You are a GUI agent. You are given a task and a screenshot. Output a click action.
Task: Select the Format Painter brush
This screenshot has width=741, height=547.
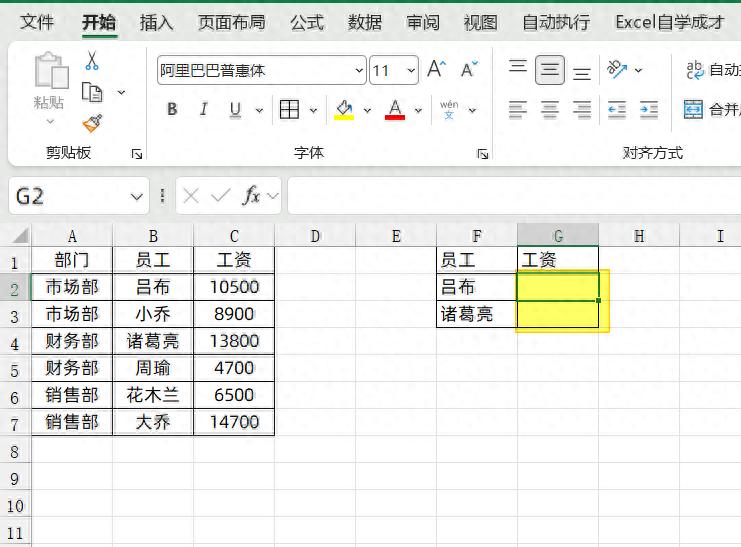click(x=92, y=123)
